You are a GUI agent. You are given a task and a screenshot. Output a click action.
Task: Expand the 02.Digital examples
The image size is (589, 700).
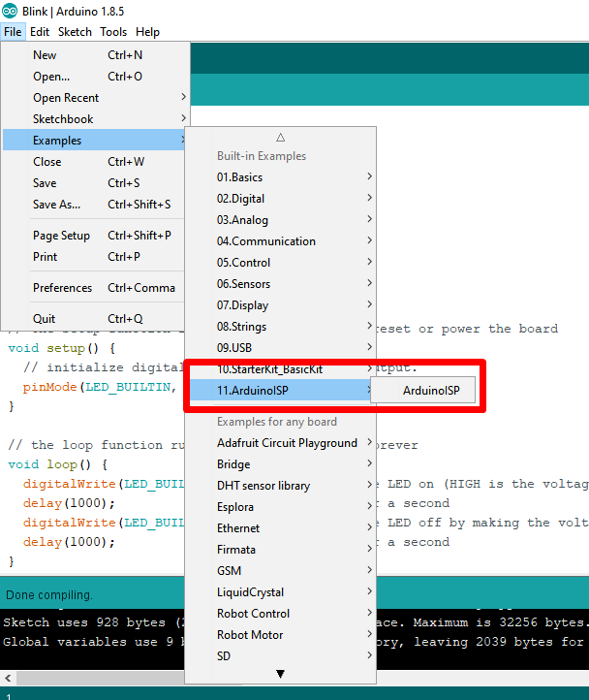(281, 199)
